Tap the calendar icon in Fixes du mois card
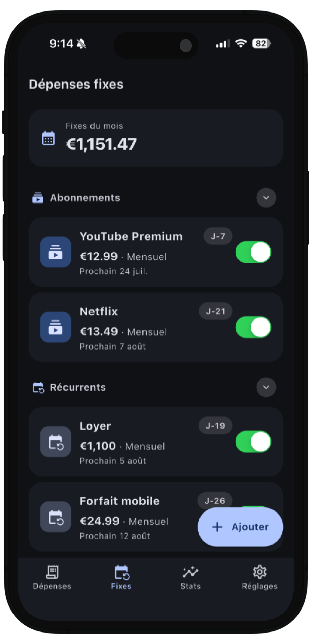Viewport: 311px width, 644px height. [48, 138]
